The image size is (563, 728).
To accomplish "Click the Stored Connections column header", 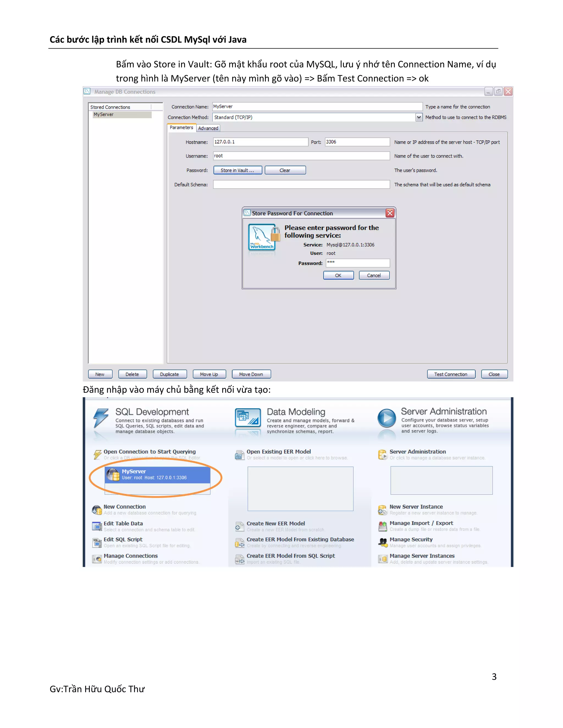I will point(120,107).
